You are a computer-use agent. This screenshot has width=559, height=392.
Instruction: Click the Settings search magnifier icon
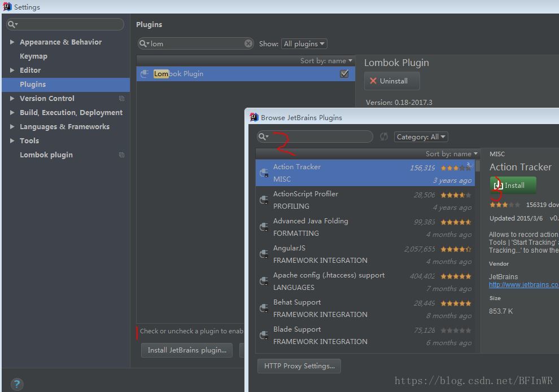click(x=11, y=24)
